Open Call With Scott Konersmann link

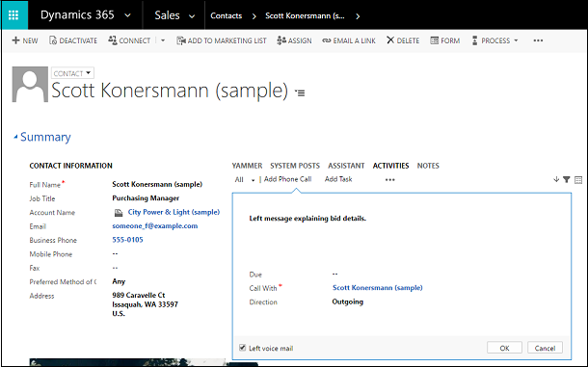click(x=377, y=287)
